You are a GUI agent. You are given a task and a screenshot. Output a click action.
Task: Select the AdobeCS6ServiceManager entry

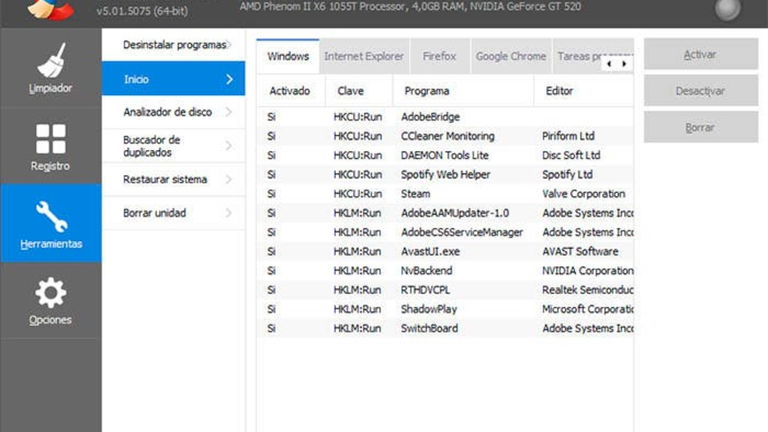(445, 232)
